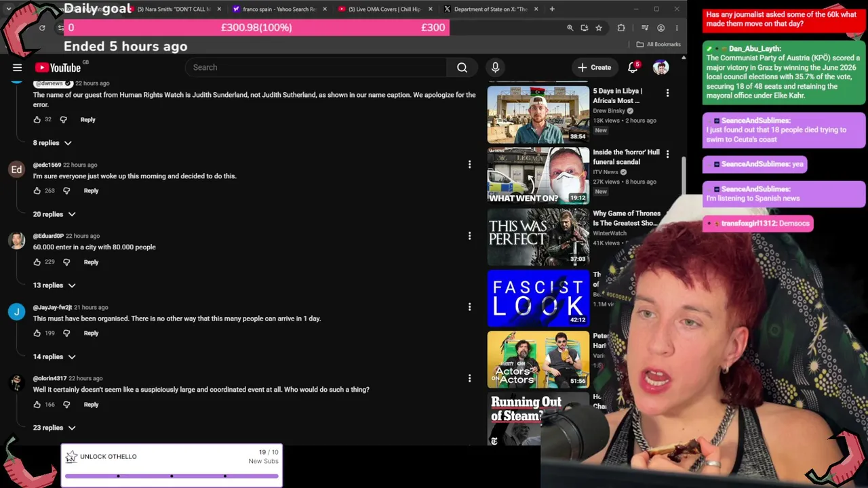Open the Actors on Actors thumbnail

point(538,360)
